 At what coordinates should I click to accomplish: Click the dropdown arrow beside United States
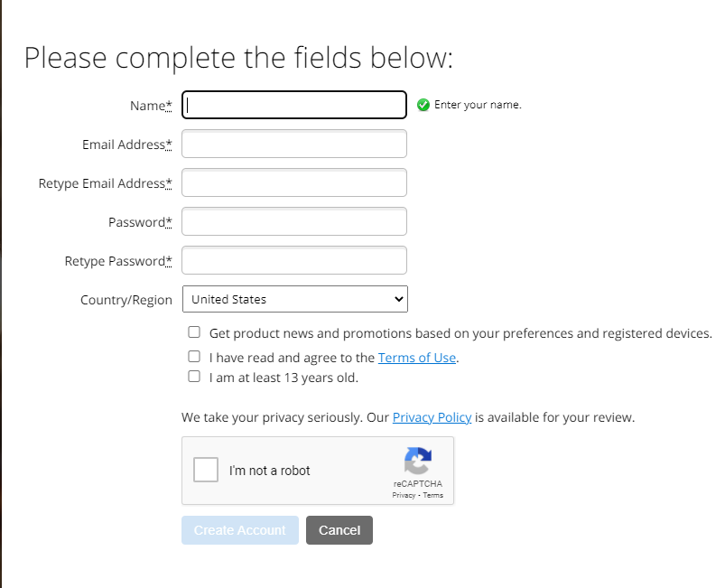pyautogui.click(x=398, y=299)
